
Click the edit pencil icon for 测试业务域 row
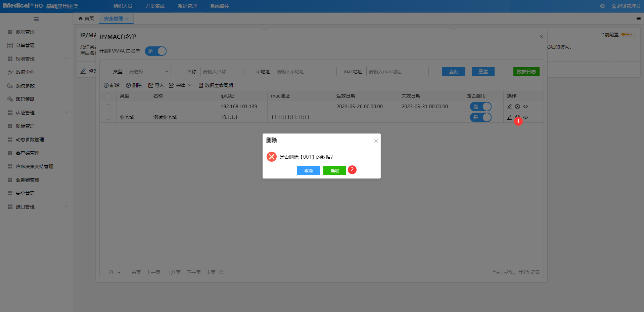coord(509,117)
